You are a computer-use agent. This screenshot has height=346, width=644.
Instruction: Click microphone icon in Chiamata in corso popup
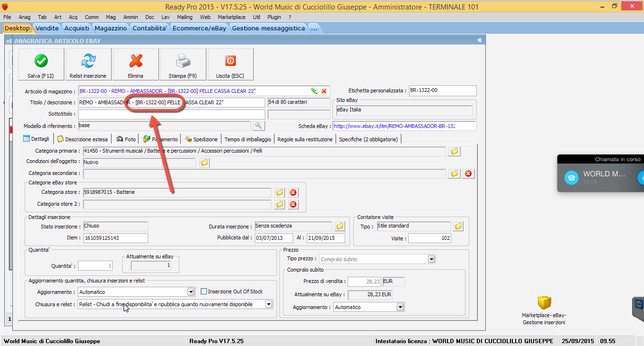641,178
